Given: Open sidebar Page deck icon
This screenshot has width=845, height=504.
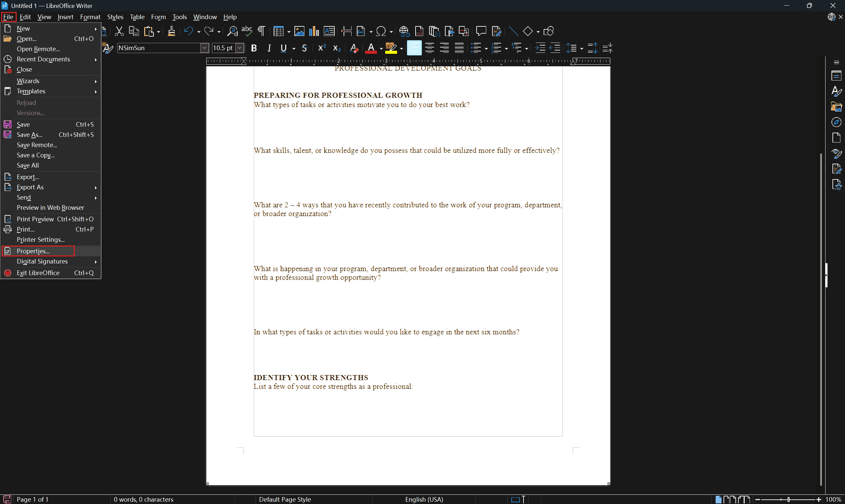Looking at the screenshot, I should 836,138.
